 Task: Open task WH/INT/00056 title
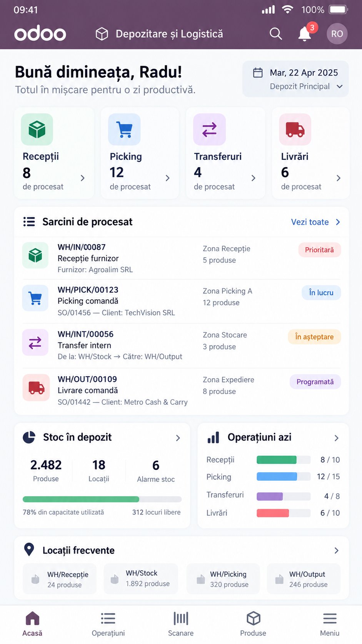[x=86, y=334]
